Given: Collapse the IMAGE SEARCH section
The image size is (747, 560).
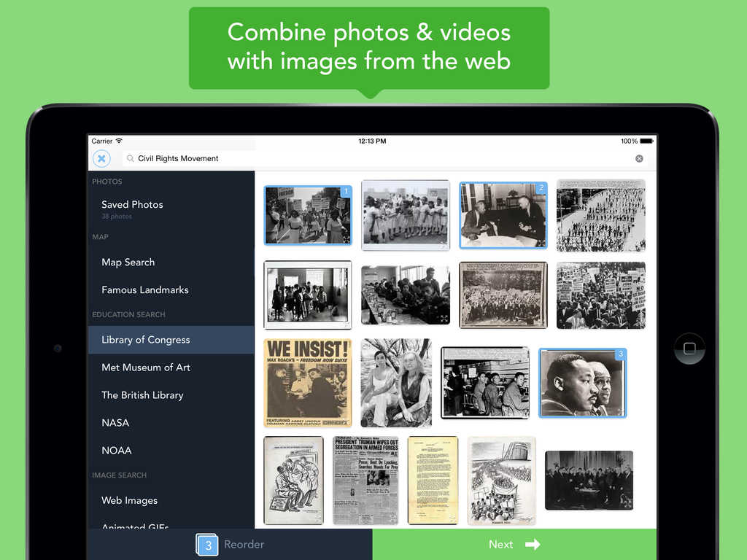Looking at the screenshot, I should click(x=120, y=475).
